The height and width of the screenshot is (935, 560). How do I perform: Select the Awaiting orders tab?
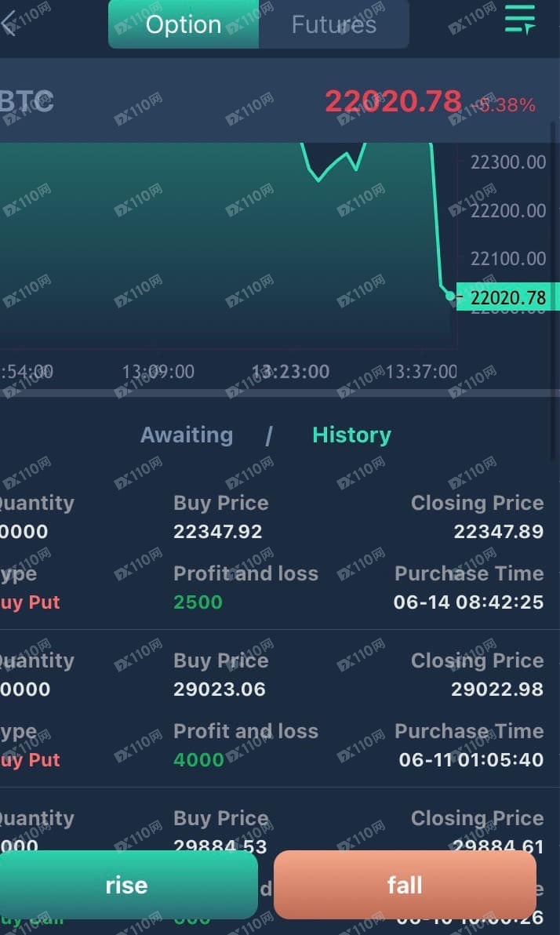187,435
